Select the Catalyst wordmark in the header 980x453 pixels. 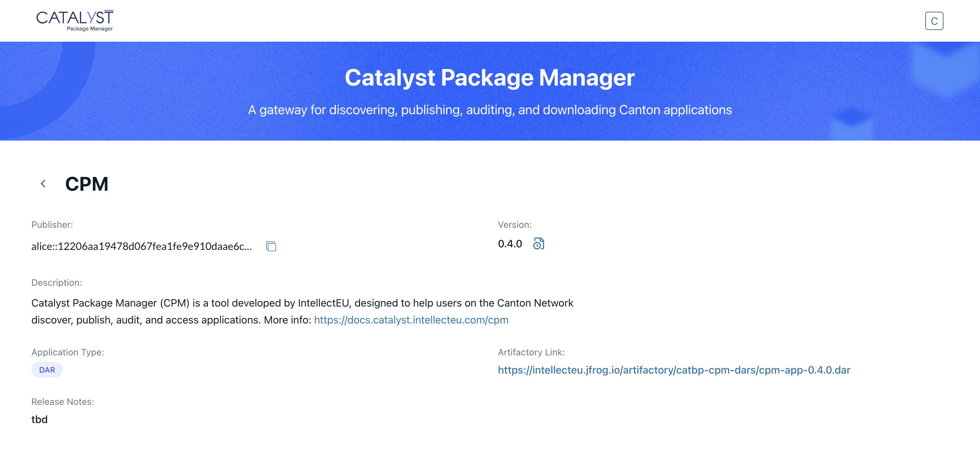point(75,17)
